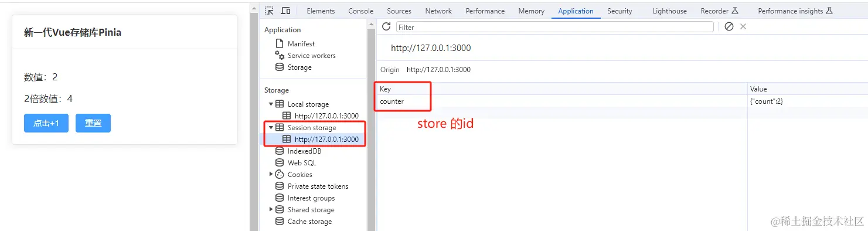The width and height of the screenshot is (868, 231).
Task: Click the Session storage table icon
Action: [280, 128]
